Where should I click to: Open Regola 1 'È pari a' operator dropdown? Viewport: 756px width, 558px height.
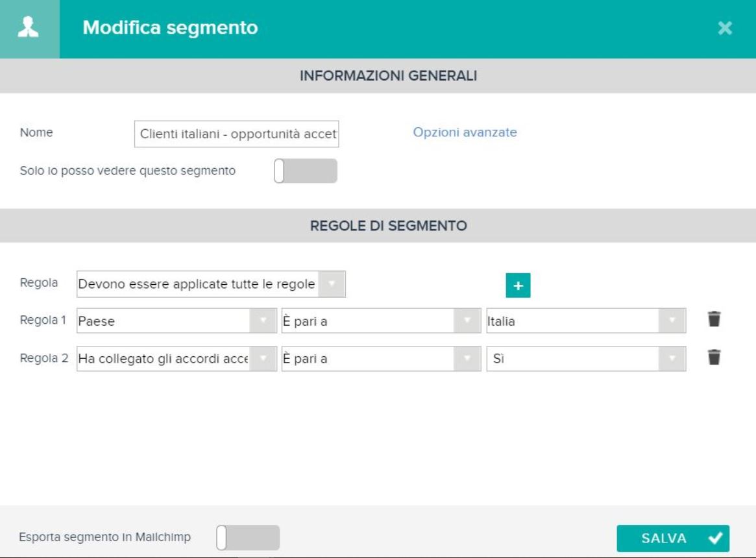click(381, 321)
